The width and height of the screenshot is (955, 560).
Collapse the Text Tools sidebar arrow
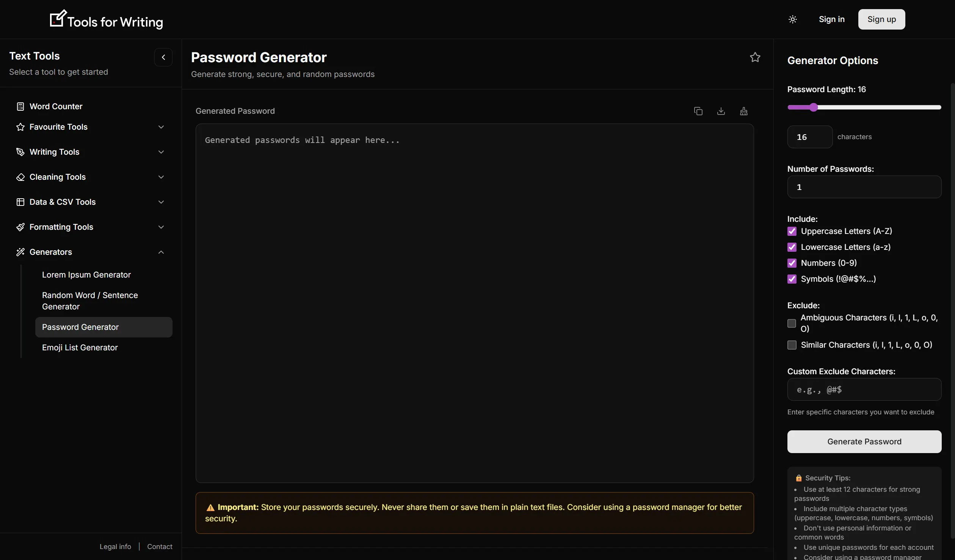tap(163, 57)
